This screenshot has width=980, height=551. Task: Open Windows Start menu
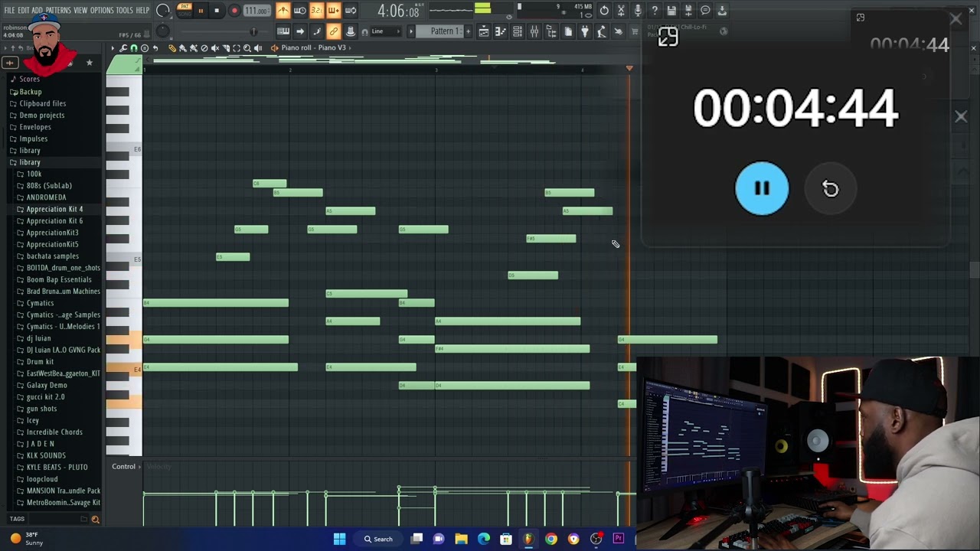pyautogui.click(x=339, y=539)
